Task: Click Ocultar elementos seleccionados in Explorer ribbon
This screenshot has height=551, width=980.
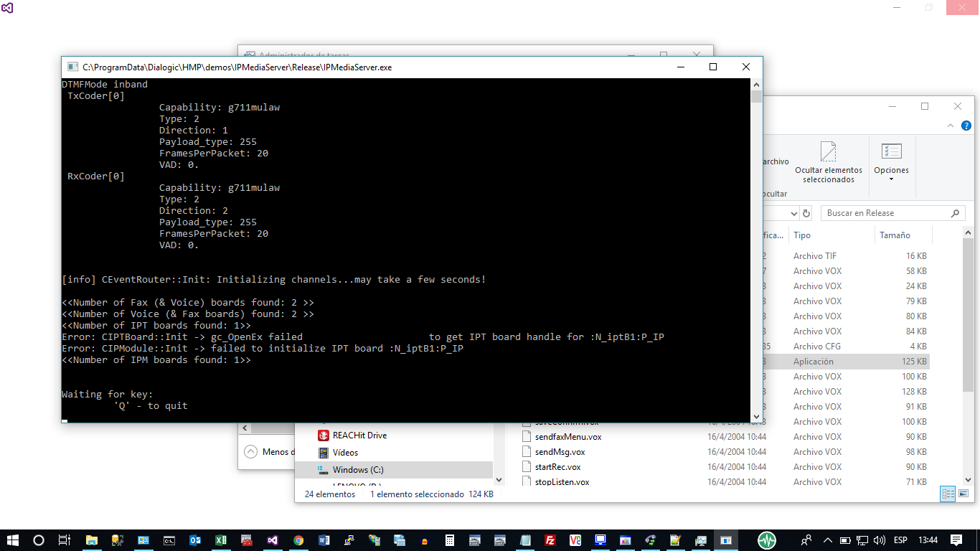Action: pos(828,164)
